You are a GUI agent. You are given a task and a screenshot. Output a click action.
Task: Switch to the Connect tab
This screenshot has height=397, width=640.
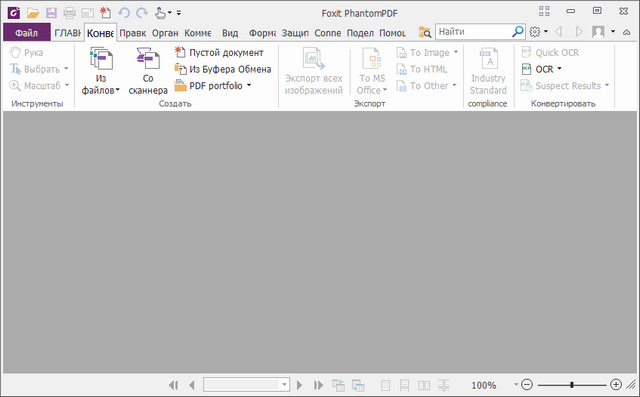pos(327,32)
